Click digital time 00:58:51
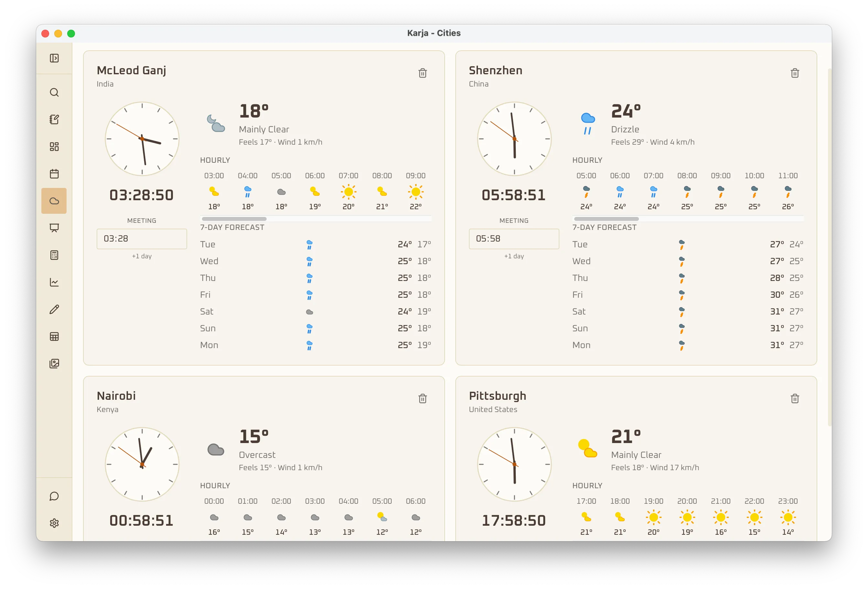868x589 pixels. coord(142,521)
